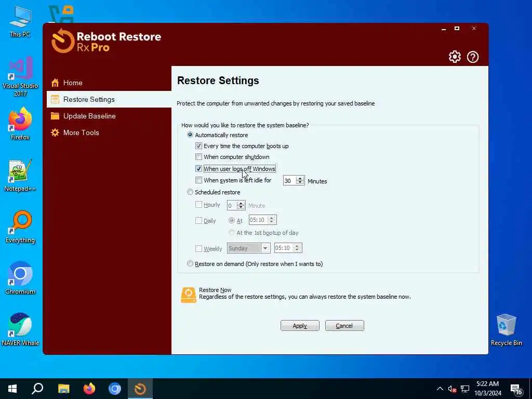Show hidden tray icons chevron
The image size is (532, 399).
[x=440, y=389]
